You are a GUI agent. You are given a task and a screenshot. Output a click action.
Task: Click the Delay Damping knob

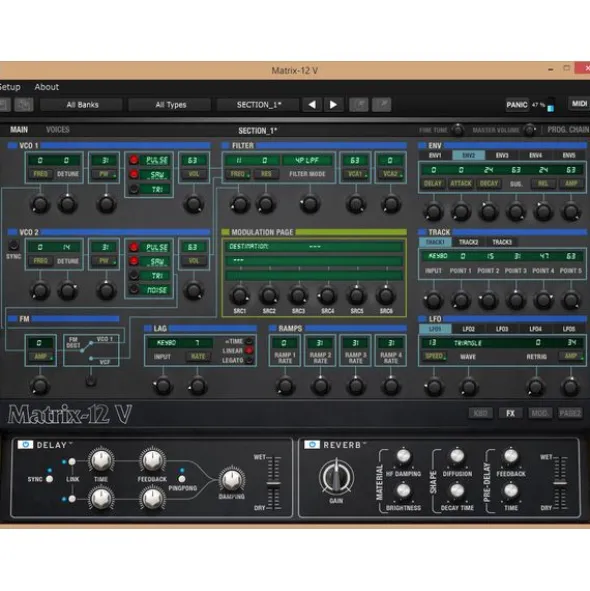point(232,479)
